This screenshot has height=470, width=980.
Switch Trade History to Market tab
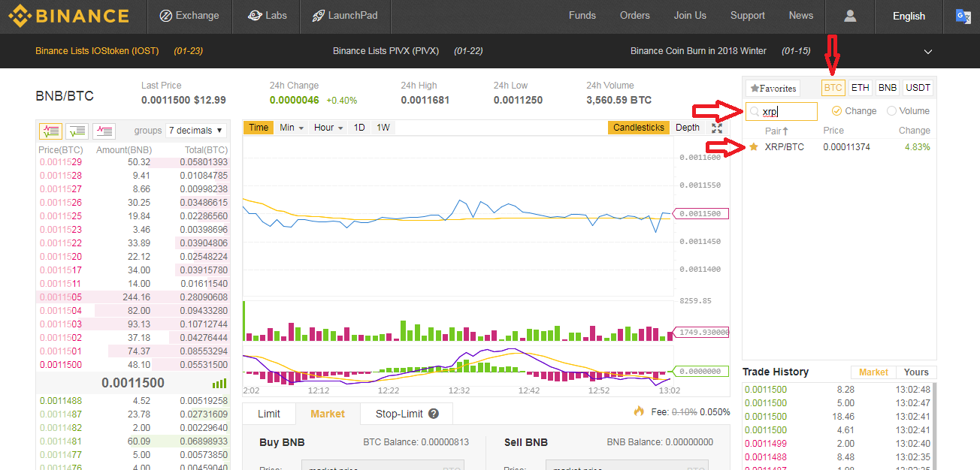coord(873,372)
